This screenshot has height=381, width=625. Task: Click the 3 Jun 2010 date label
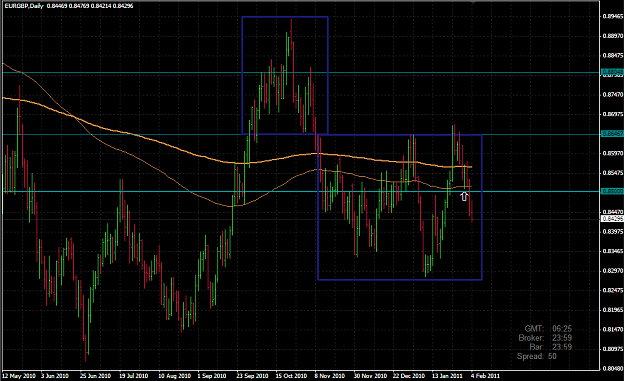click(55, 376)
